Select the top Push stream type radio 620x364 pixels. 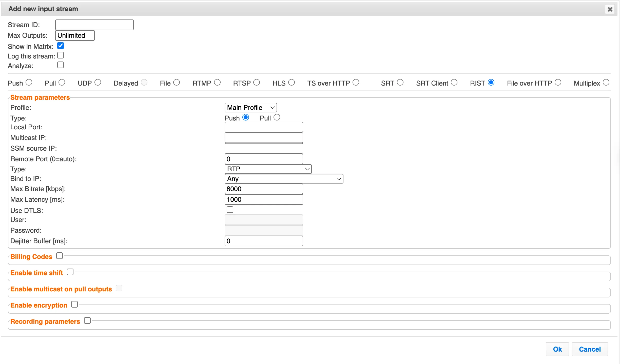[29, 82]
